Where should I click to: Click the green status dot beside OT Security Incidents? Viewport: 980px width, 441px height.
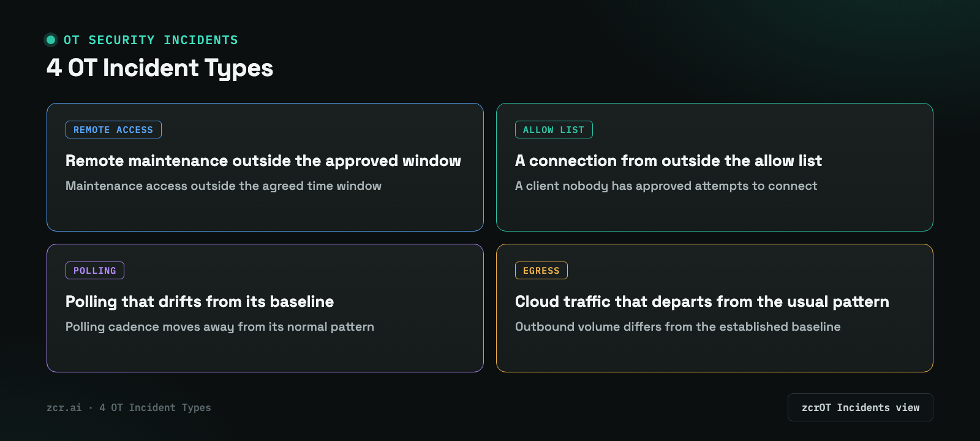point(51,40)
